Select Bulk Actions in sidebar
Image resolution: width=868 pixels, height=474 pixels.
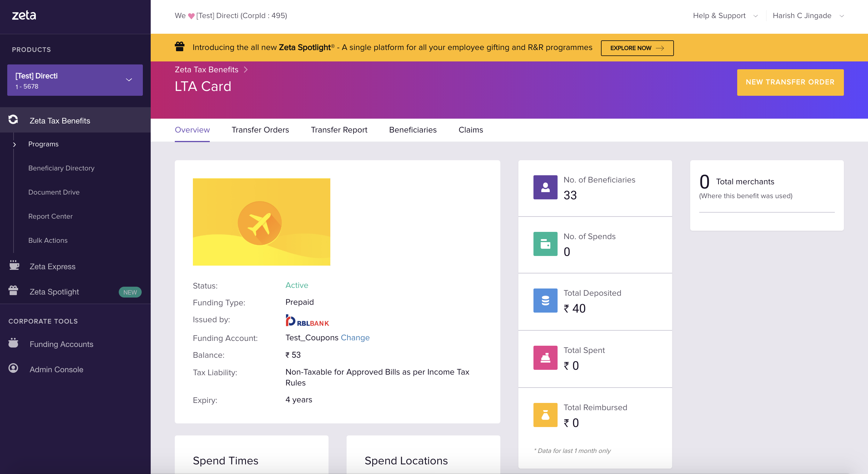click(48, 240)
